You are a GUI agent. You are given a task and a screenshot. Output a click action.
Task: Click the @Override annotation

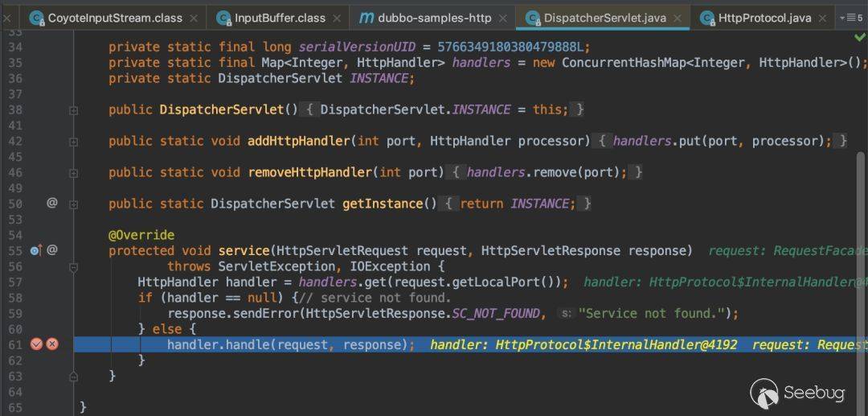[141, 236]
